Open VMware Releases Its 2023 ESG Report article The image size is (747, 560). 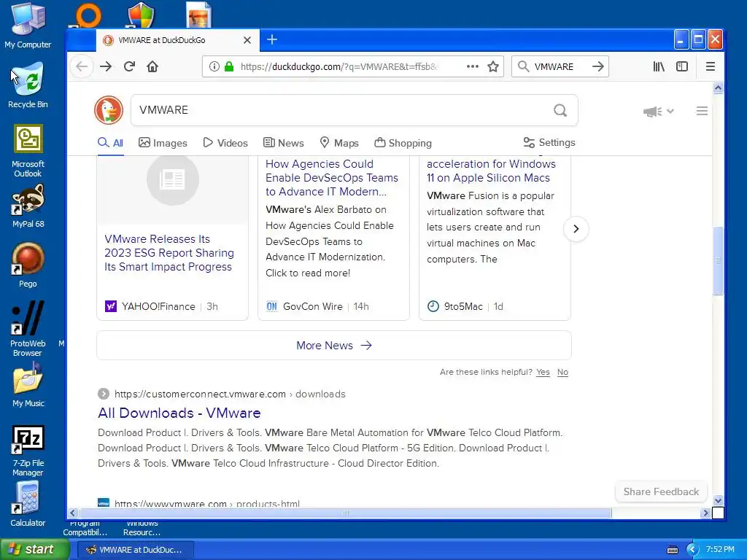pyautogui.click(x=169, y=253)
